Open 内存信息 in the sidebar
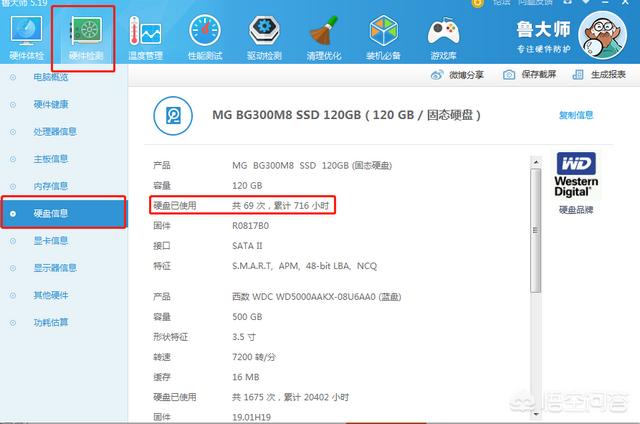This screenshot has width=640, height=424. point(51,186)
